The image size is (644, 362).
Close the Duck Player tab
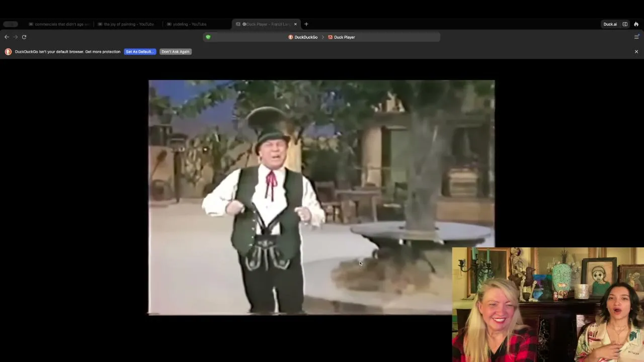[295, 24]
